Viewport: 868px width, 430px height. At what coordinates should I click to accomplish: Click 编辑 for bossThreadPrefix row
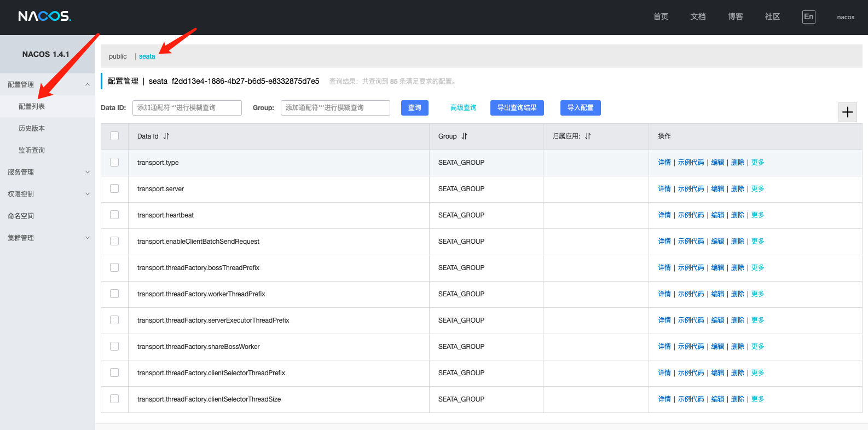(x=717, y=268)
